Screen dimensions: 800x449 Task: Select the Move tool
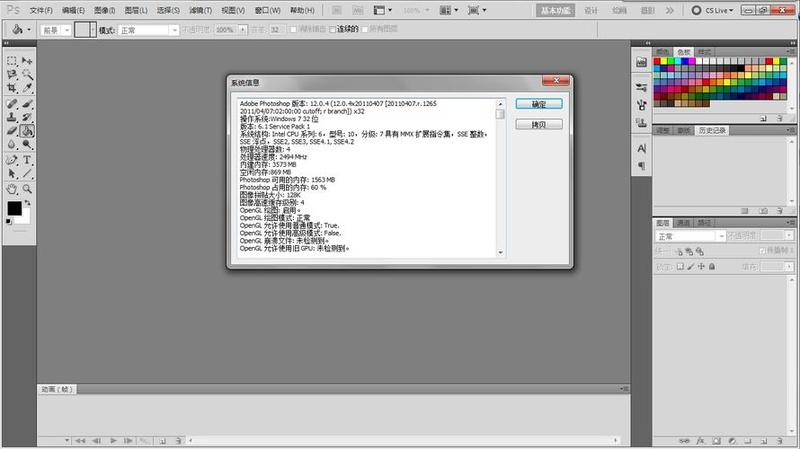point(27,61)
